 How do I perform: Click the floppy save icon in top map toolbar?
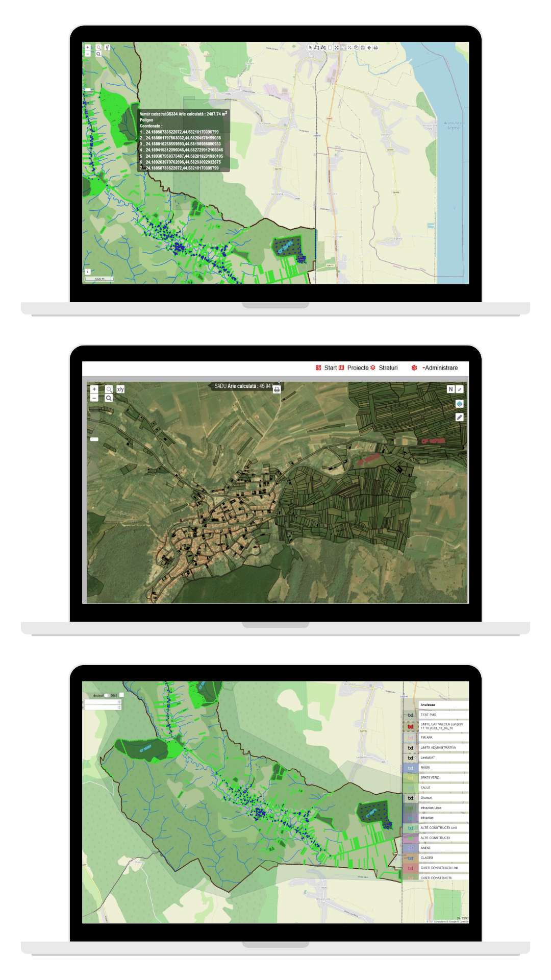click(x=362, y=47)
